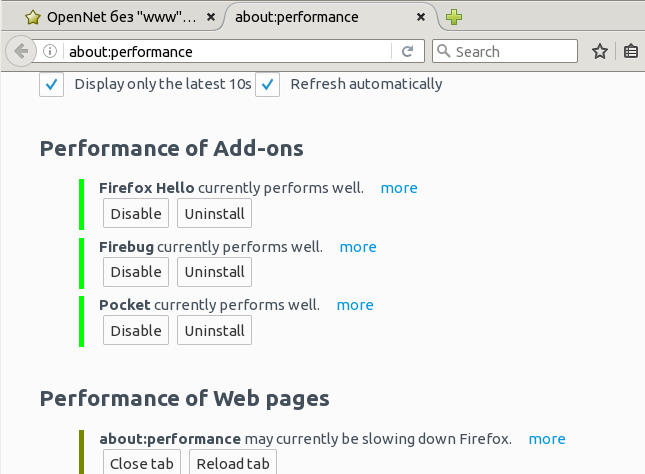This screenshot has height=474, width=645.
Task: Toggle the Refresh automatically checkbox
Action: coord(267,85)
